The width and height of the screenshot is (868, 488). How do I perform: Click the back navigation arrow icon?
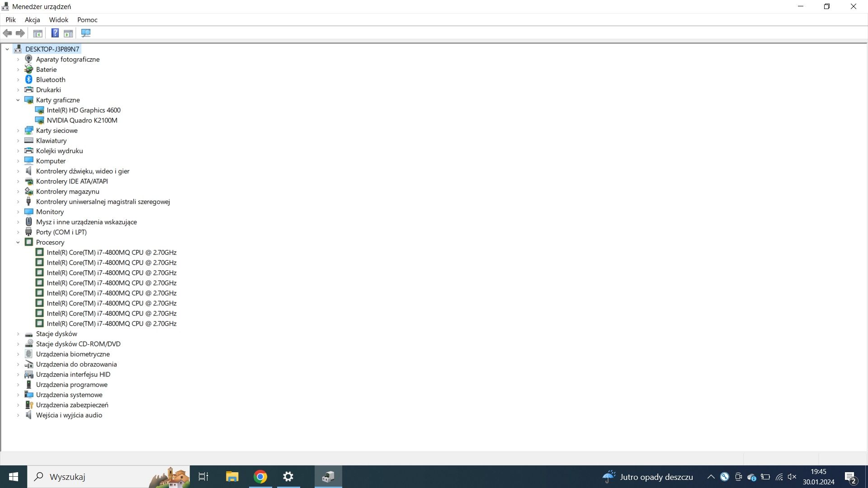(8, 33)
